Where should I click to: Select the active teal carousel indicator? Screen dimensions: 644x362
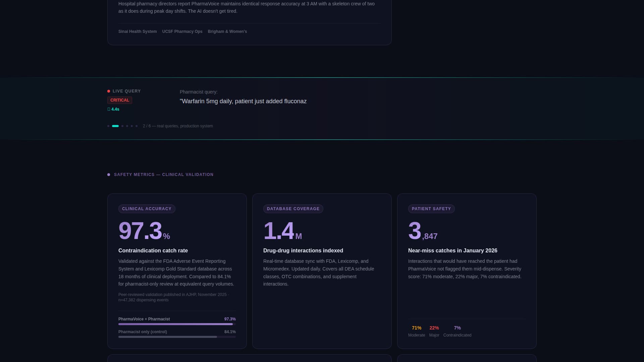point(115,126)
